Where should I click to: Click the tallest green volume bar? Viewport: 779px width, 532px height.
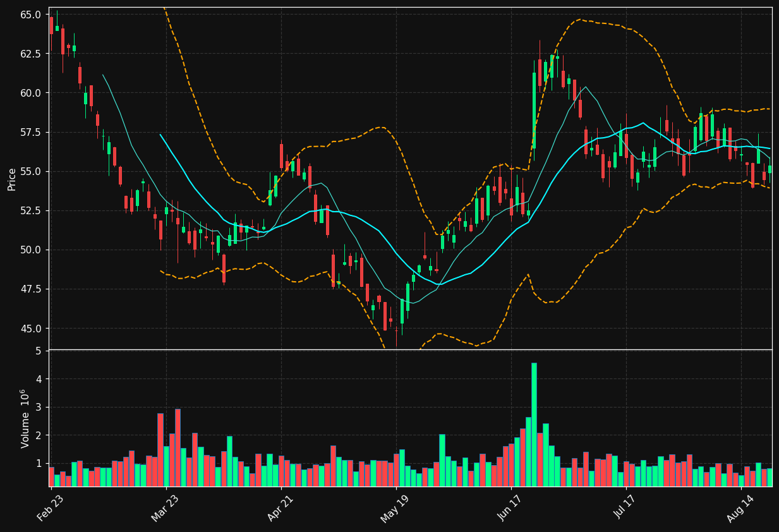[x=534, y=425]
